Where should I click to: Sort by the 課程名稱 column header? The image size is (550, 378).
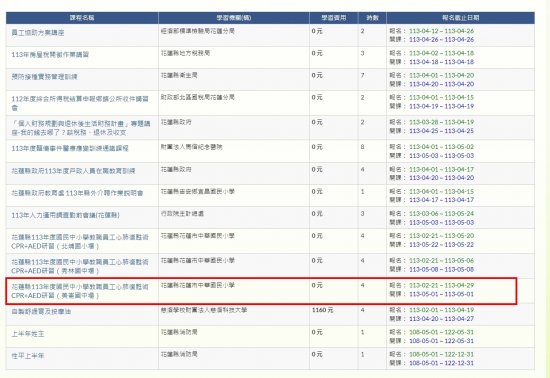click(x=82, y=18)
